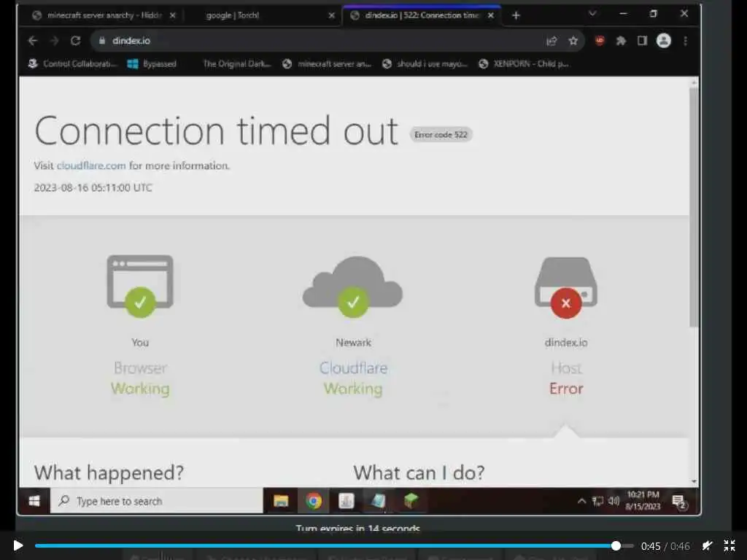The height and width of the screenshot is (560, 747).
Task: Reload the dindex.io page
Action: [x=75, y=41]
